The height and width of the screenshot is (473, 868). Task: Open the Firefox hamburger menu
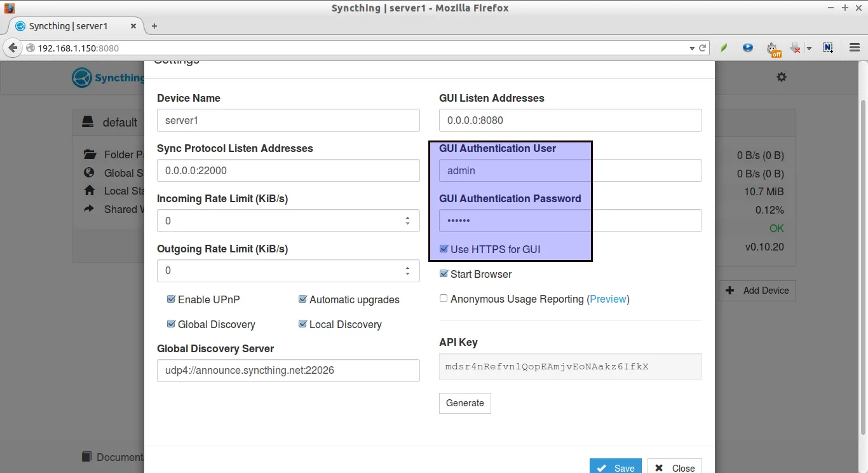point(855,48)
